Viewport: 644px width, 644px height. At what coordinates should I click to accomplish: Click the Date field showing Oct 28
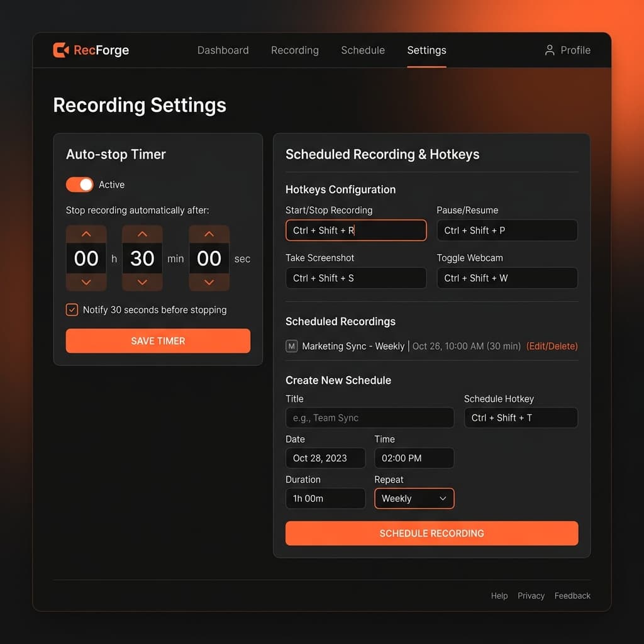(x=325, y=458)
